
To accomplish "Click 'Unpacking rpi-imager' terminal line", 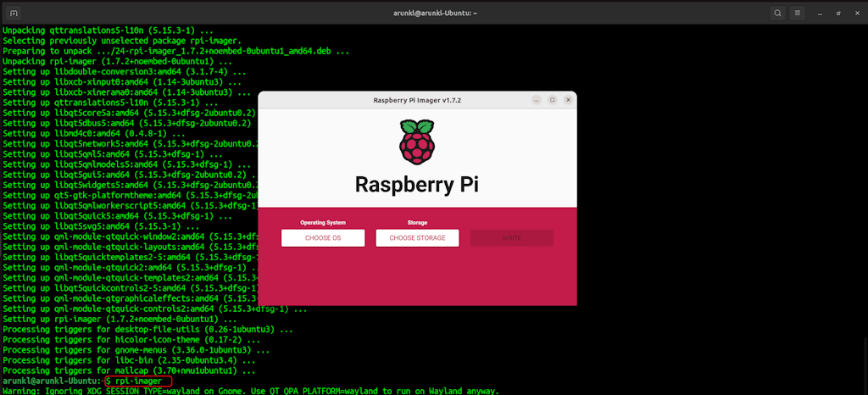I will coord(117,61).
